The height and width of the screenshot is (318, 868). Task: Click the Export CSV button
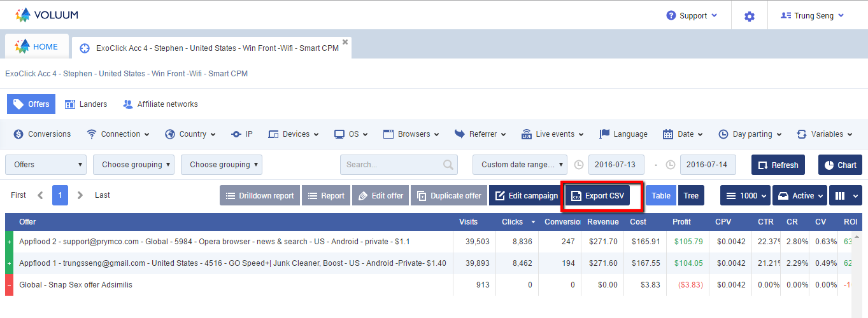click(x=598, y=195)
